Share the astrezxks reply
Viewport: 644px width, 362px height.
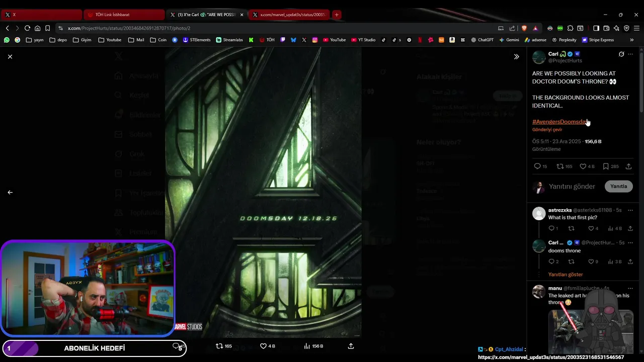click(x=630, y=228)
